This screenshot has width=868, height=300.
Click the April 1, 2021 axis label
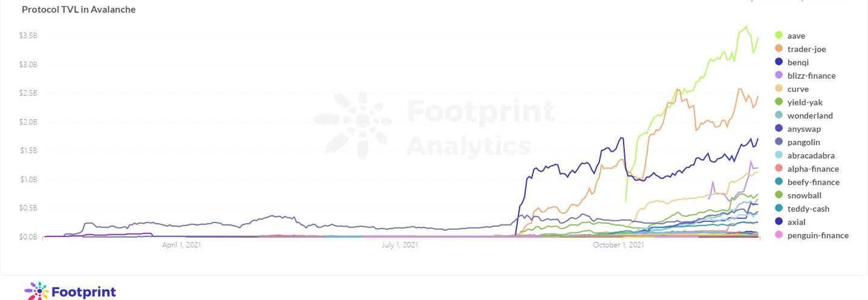click(x=181, y=245)
